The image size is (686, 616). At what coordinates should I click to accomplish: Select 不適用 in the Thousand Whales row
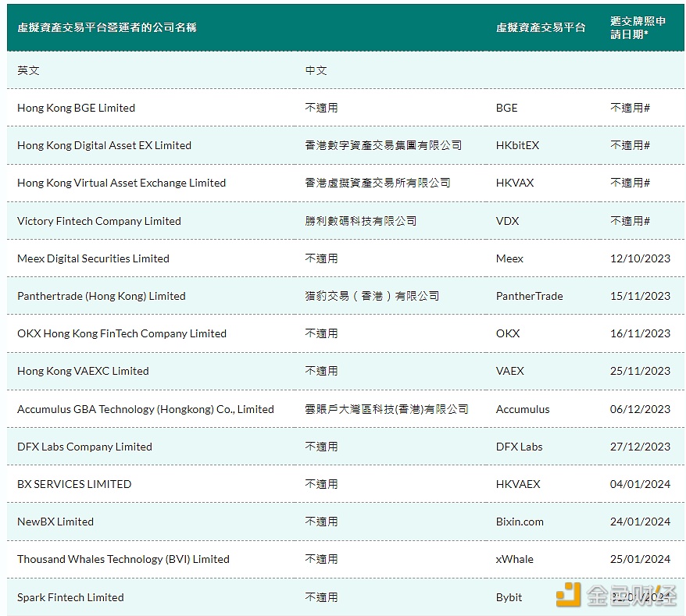[x=322, y=560]
